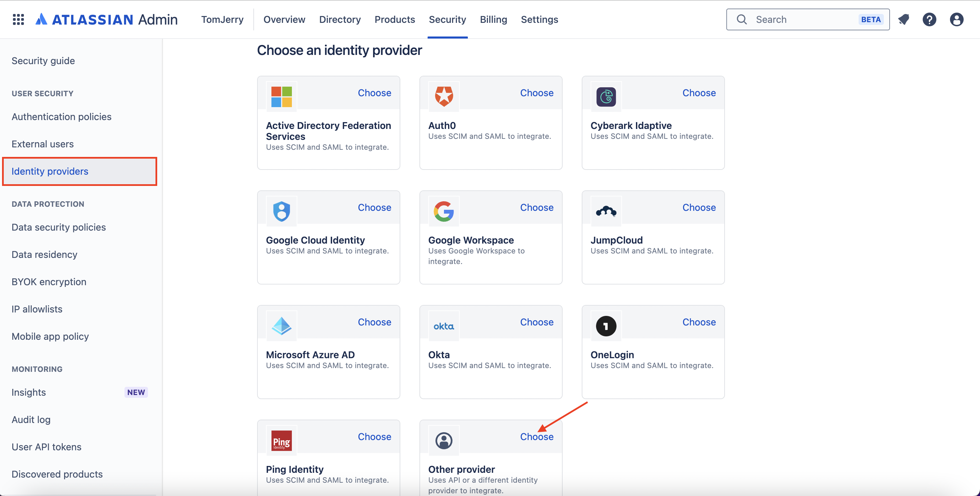The height and width of the screenshot is (496, 980).
Task: Switch to the Security tab
Action: click(447, 19)
